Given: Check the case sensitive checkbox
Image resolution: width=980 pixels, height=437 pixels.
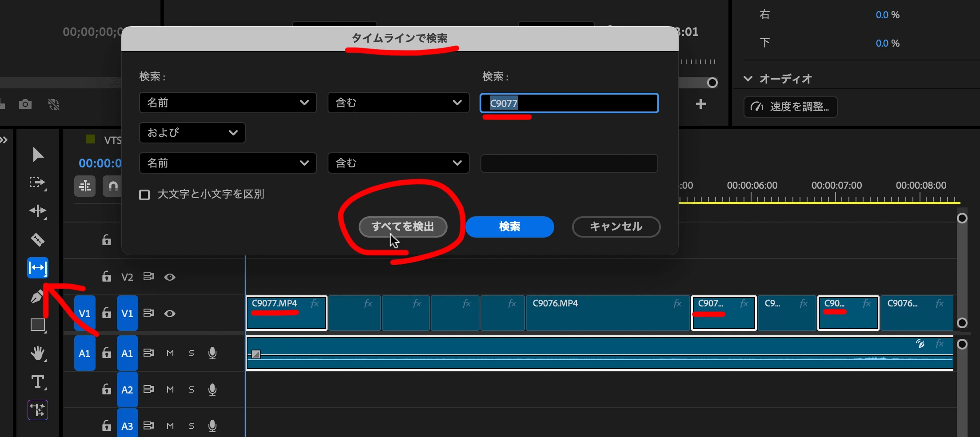Looking at the screenshot, I should tap(144, 195).
